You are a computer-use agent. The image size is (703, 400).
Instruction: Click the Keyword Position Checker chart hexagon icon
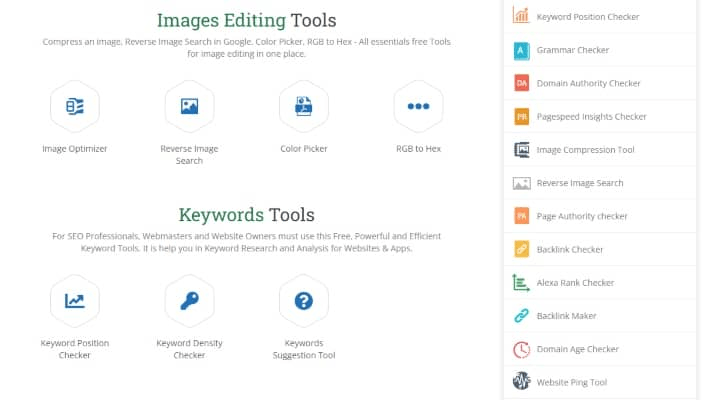(75, 301)
